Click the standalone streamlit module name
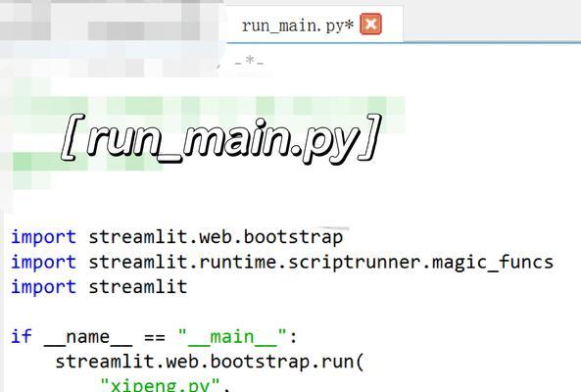 (x=138, y=287)
